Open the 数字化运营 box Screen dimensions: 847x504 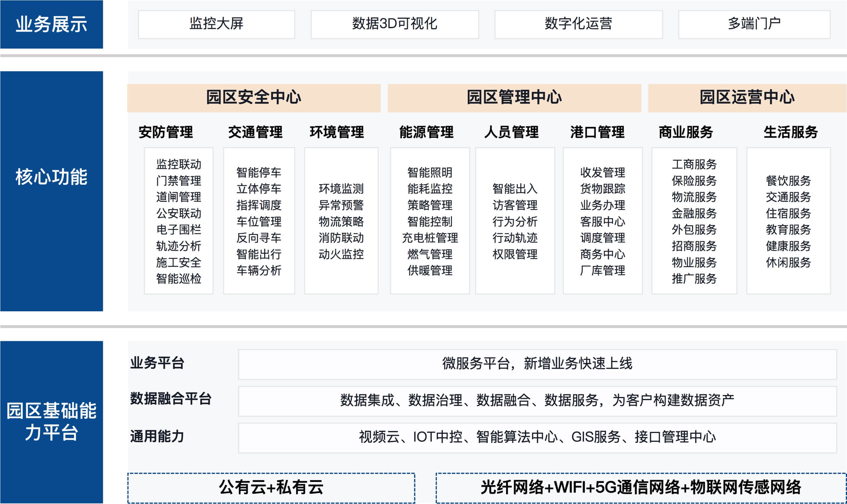578,24
